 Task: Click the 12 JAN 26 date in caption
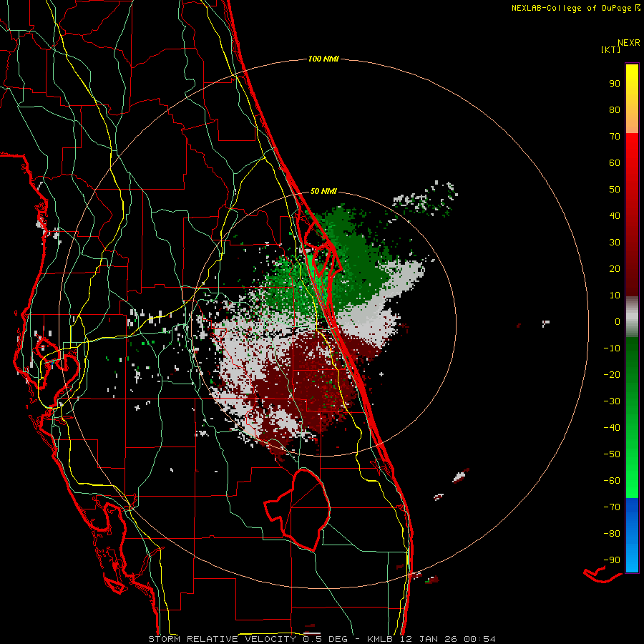tap(429, 639)
